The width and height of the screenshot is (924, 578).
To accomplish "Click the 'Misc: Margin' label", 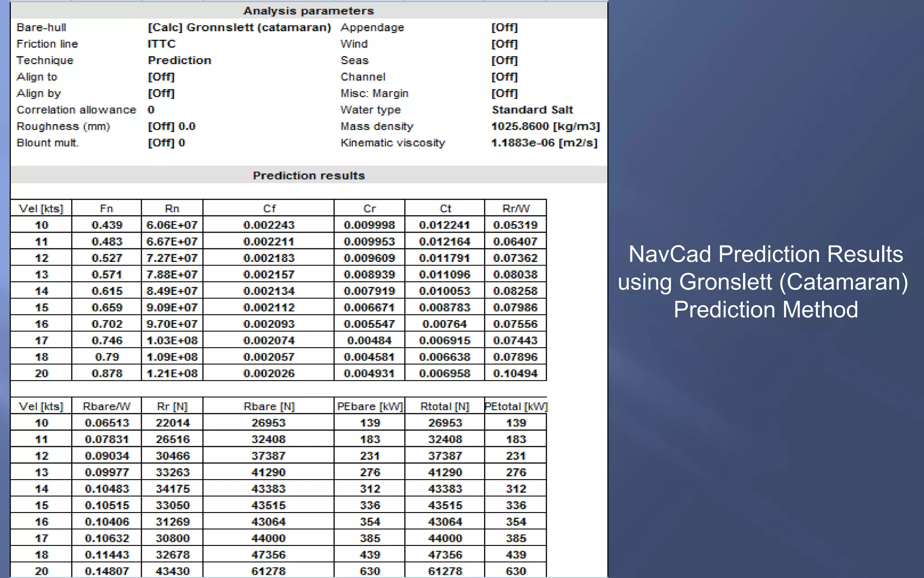I will [x=374, y=93].
